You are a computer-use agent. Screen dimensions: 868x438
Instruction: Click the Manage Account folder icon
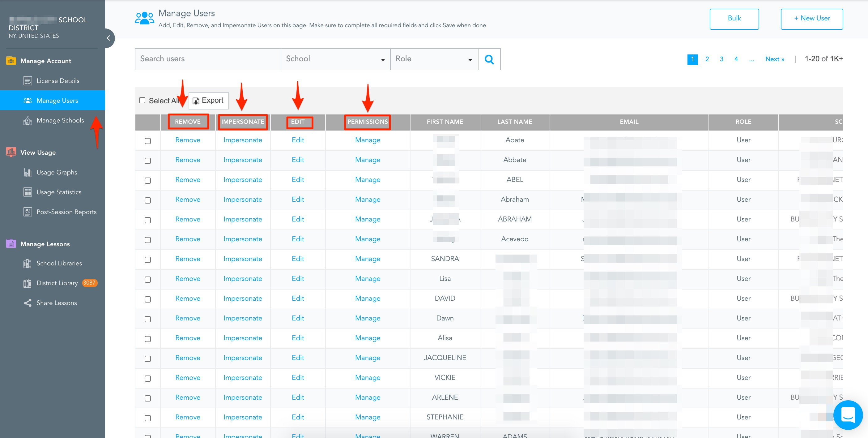coord(11,61)
